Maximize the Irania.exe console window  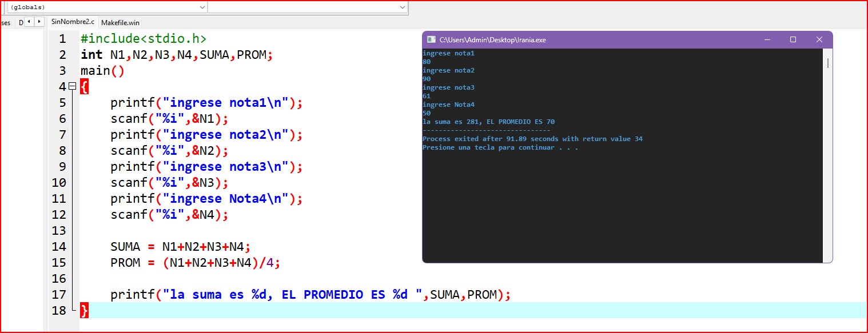793,40
